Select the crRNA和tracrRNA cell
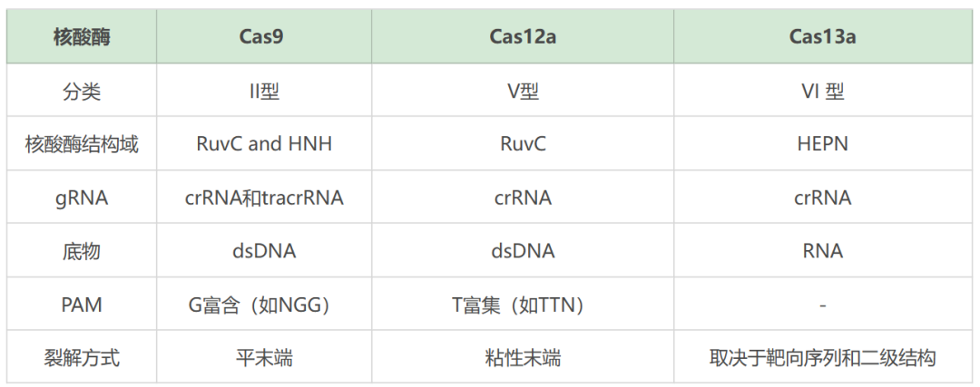 264,198
